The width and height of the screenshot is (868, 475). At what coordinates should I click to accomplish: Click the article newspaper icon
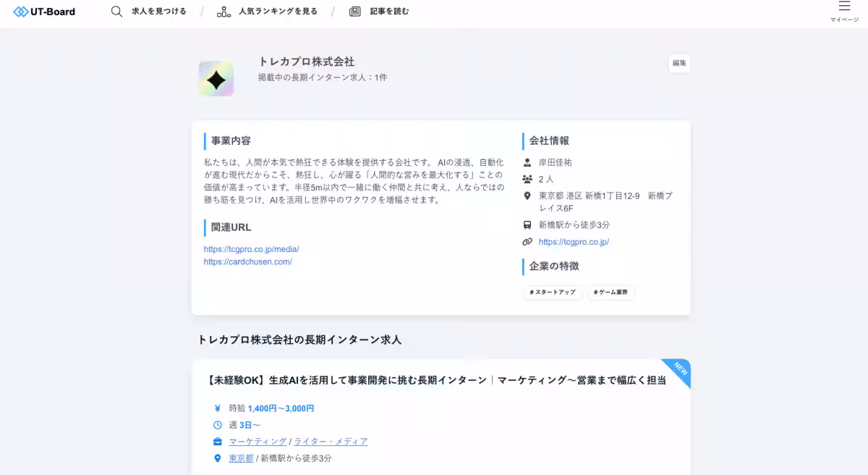coord(355,12)
